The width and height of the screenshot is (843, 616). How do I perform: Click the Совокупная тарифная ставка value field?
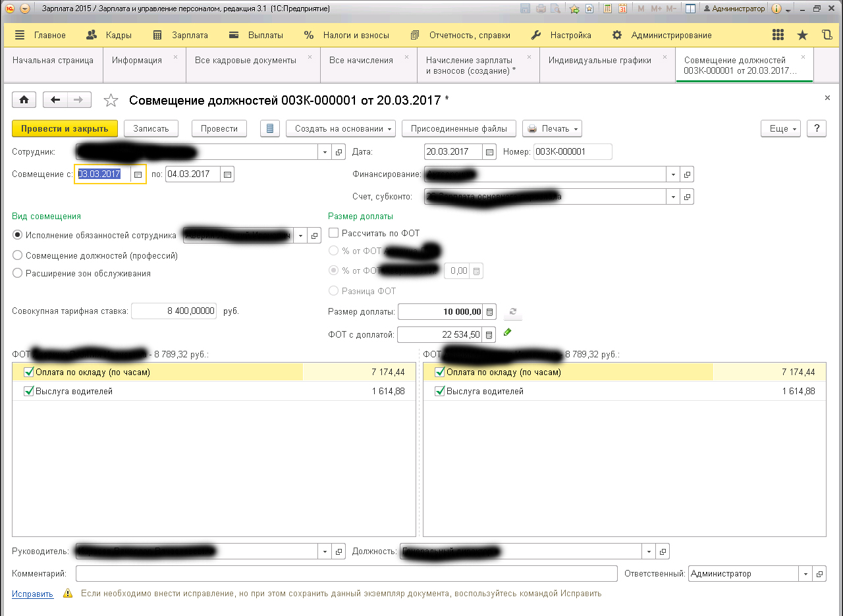pos(174,311)
